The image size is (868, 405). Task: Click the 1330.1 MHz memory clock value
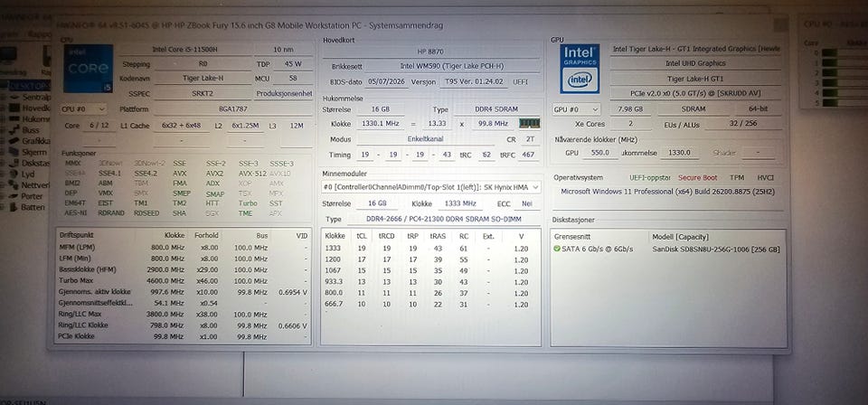(379, 124)
